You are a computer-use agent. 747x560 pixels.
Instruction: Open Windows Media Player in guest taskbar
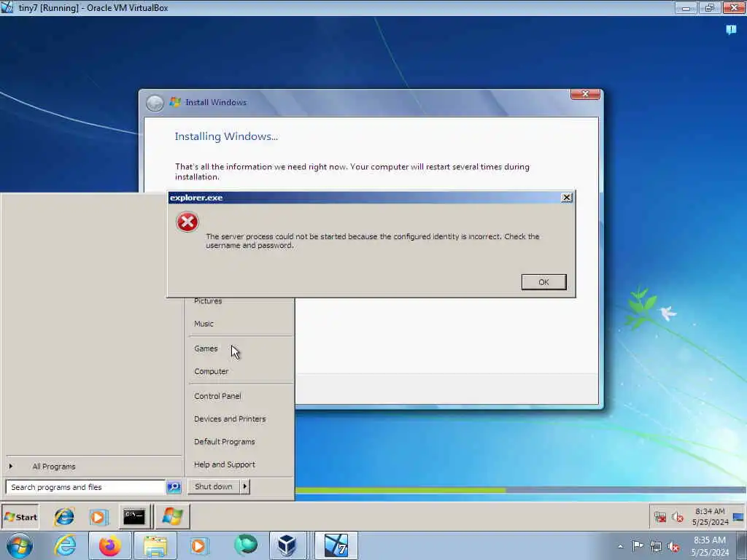pos(98,517)
